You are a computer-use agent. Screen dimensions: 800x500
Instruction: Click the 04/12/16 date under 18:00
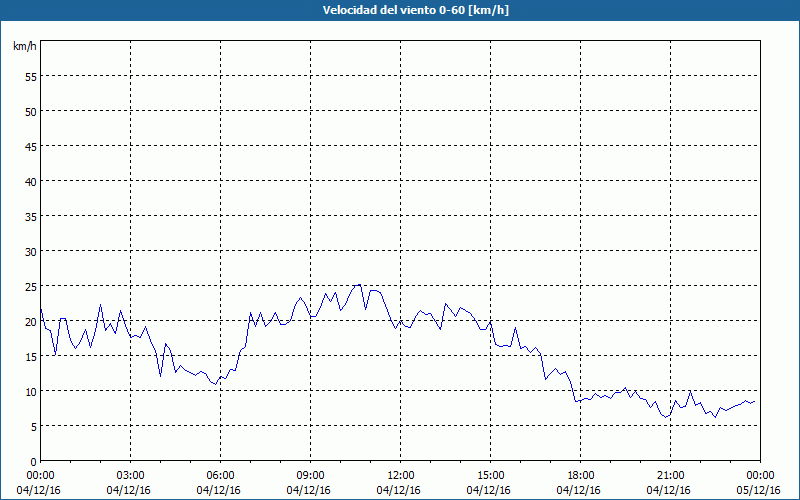pos(579,490)
